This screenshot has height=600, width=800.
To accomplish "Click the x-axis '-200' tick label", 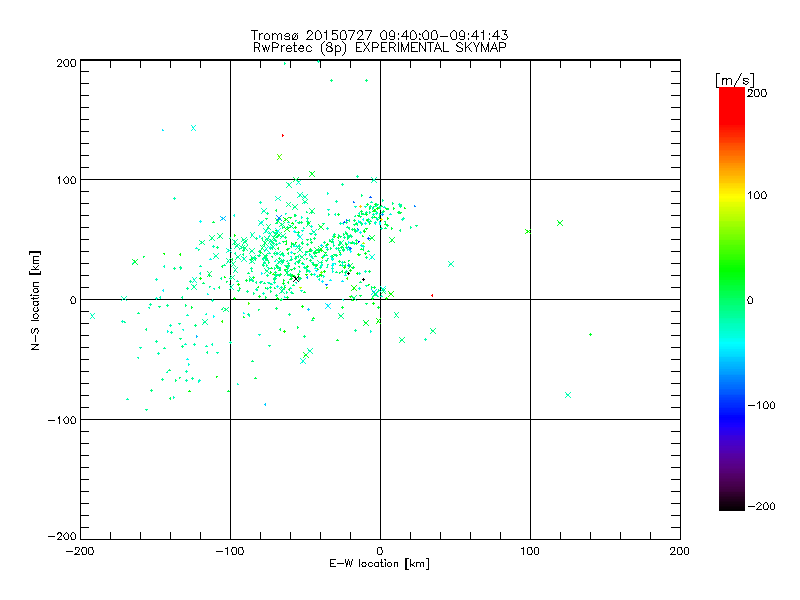I will [80, 551].
